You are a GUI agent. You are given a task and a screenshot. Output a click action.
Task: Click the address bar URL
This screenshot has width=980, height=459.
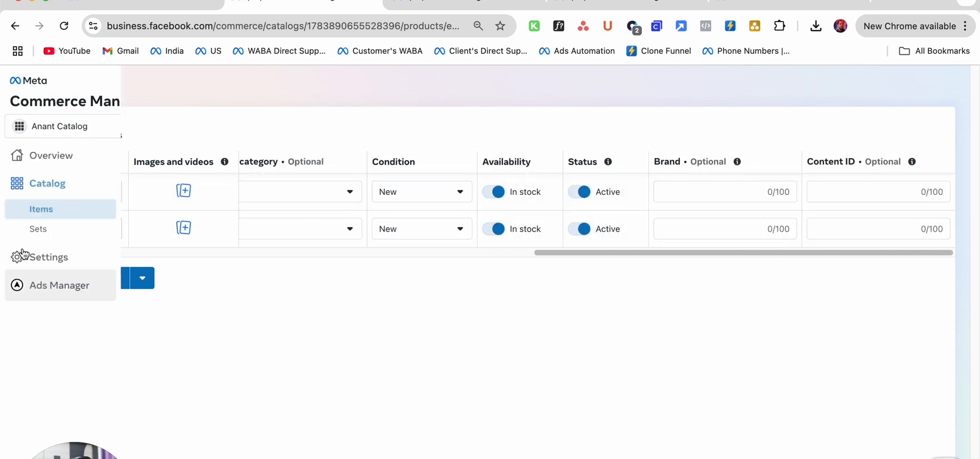coord(283,26)
